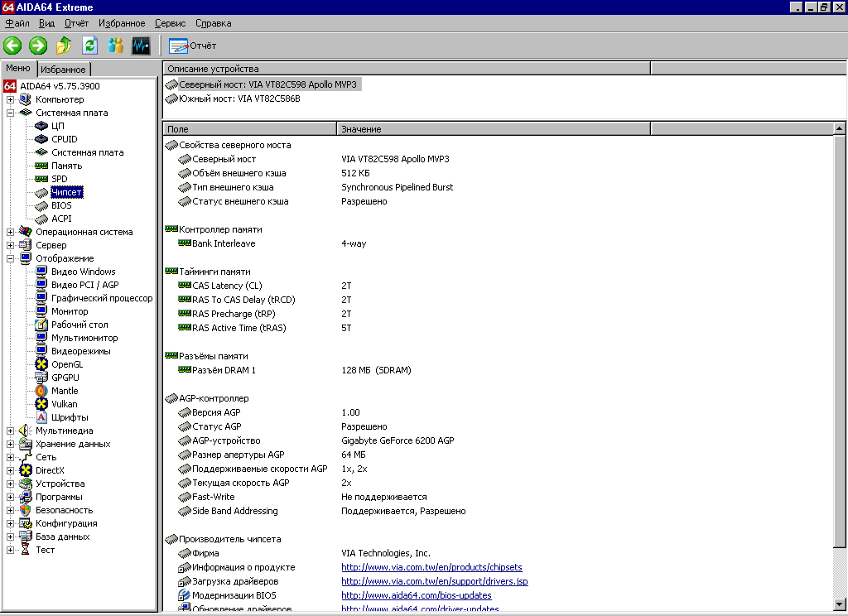Collapse the Системная плата tree node

click(x=11, y=113)
